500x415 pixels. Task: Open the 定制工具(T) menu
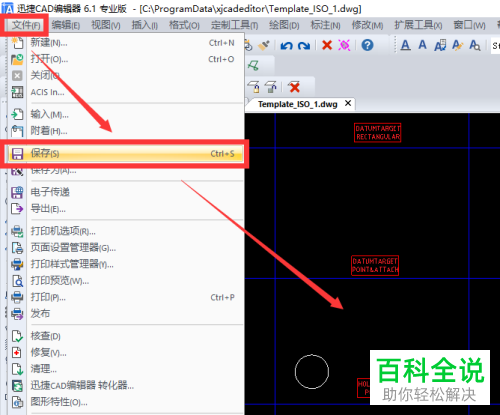click(234, 25)
